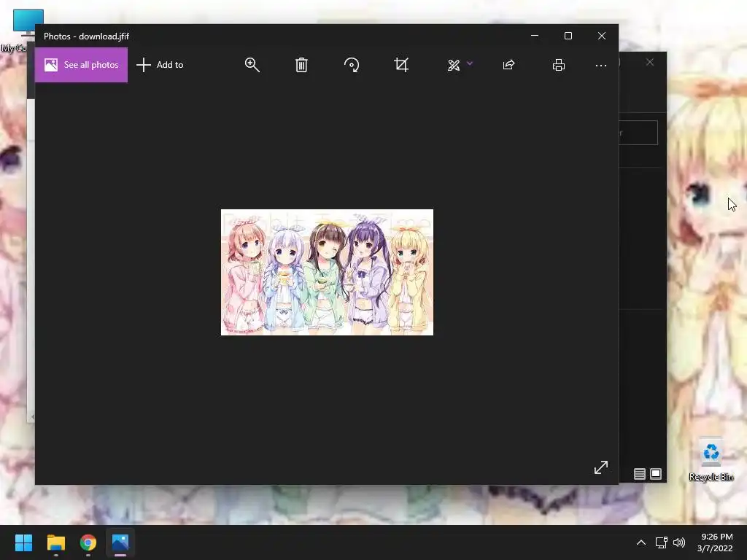Minimize the Photos window
The width and height of the screenshot is (747, 560).
pyautogui.click(x=535, y=36)
